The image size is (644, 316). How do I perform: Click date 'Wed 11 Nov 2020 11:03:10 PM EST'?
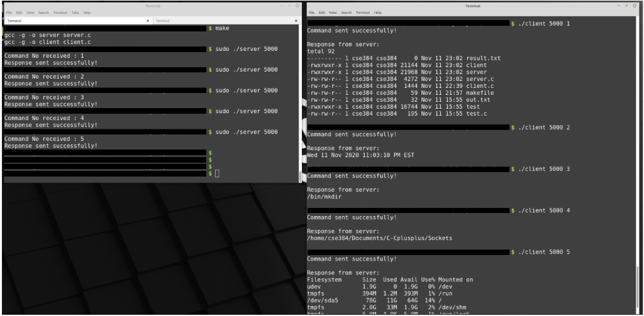[360, 155]
